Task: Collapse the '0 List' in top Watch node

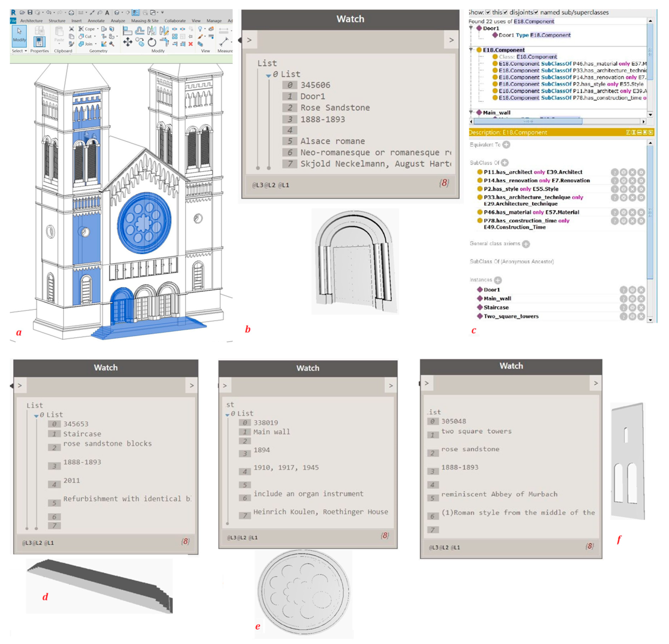Action: (269, 75)
